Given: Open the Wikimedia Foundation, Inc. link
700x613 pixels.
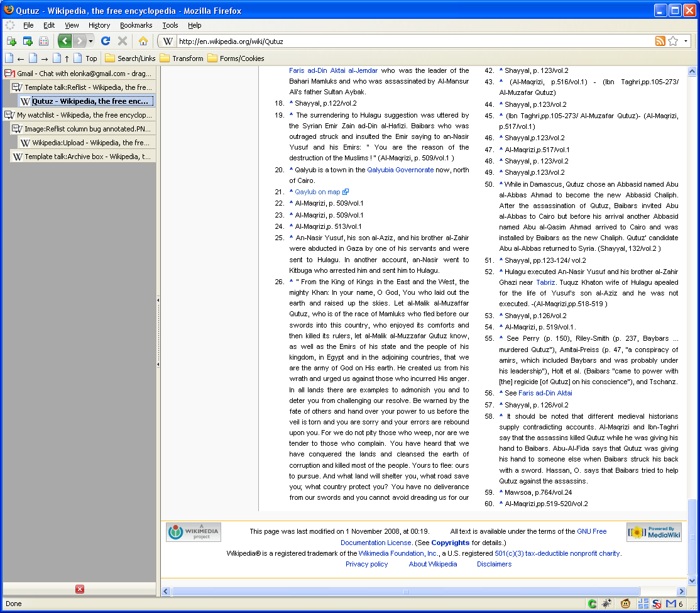Looking at the screenshot, I should [x=398, y=553].
